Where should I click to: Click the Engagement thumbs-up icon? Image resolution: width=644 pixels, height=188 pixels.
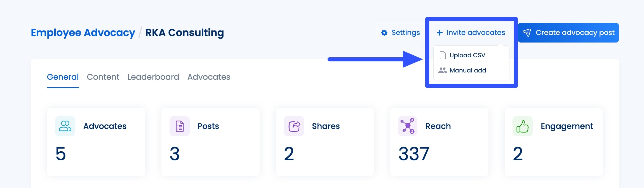[522, 126]
